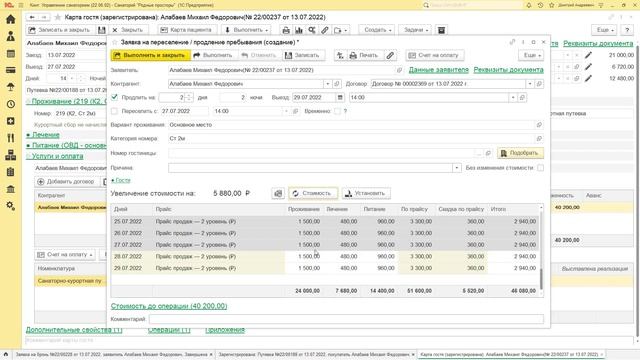640x360 pixels.
Task: Open the bank building section in sidebar
Action: point(11,189)
